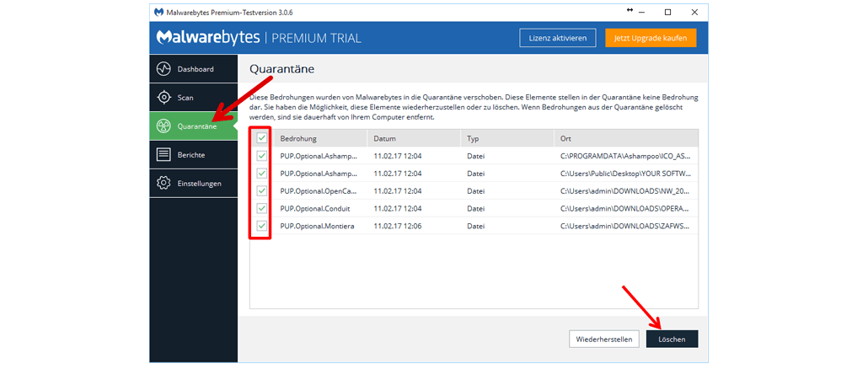Switch to the Berichte section

[193, 155]
